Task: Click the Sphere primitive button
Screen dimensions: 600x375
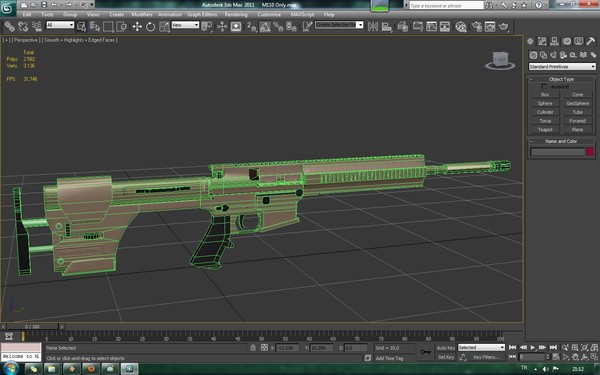Action: pos(545,103)
